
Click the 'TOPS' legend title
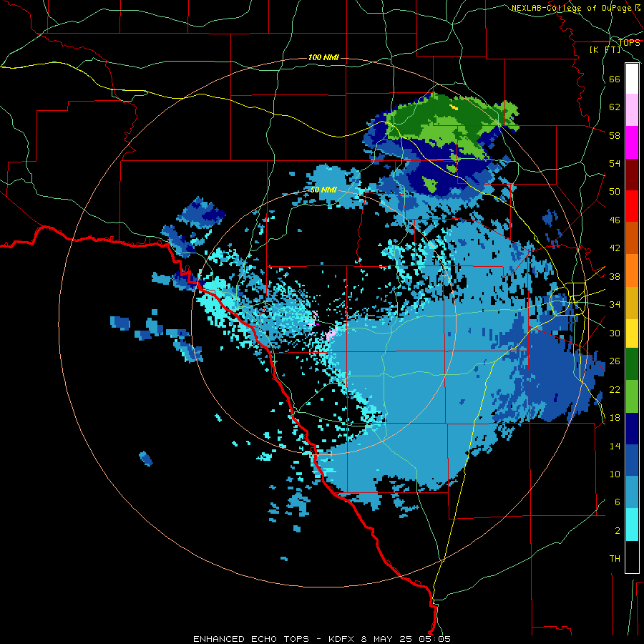[x=629, y=42]
